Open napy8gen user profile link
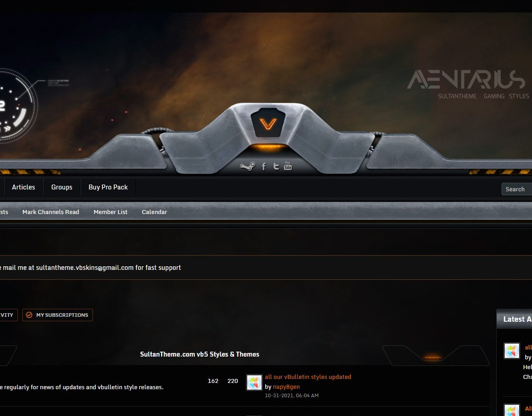Image resolution: width=532 pixels, height=416 pixels. (x=287, y=387)
